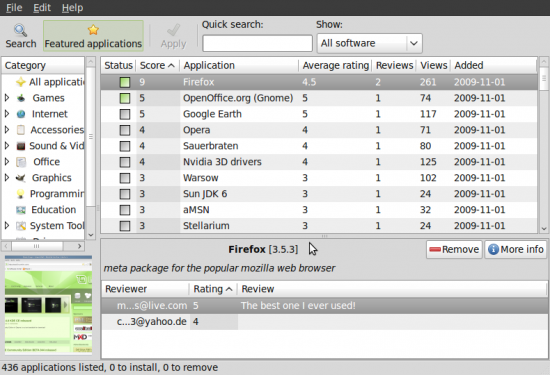Select the Featured applications star button
This screenshot has height=375, width=550.
(93, 36)
